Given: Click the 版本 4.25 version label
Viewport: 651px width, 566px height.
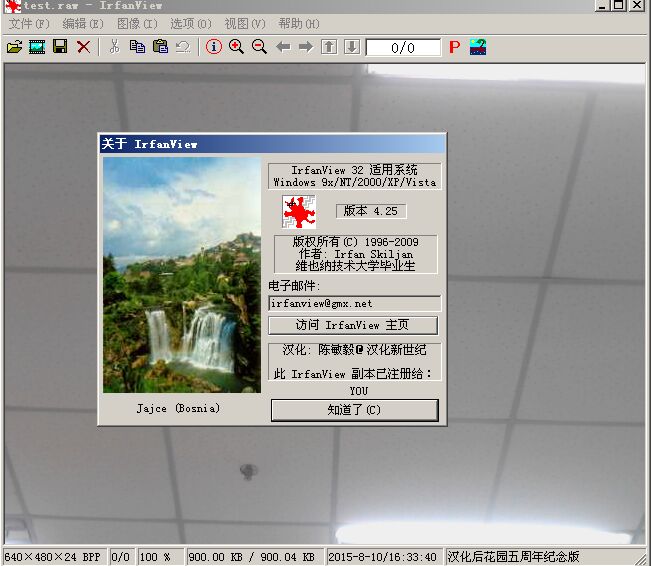Looking at the screenshot, I should (x=371, y=211).
